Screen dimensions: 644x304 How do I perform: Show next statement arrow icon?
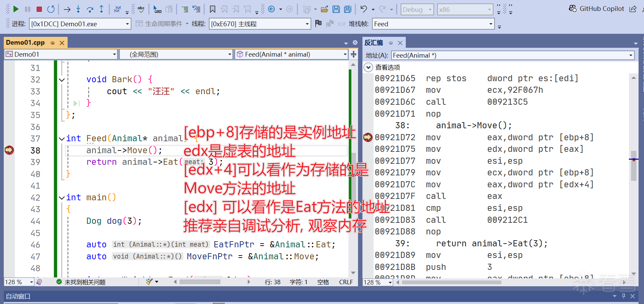point(67,9)
